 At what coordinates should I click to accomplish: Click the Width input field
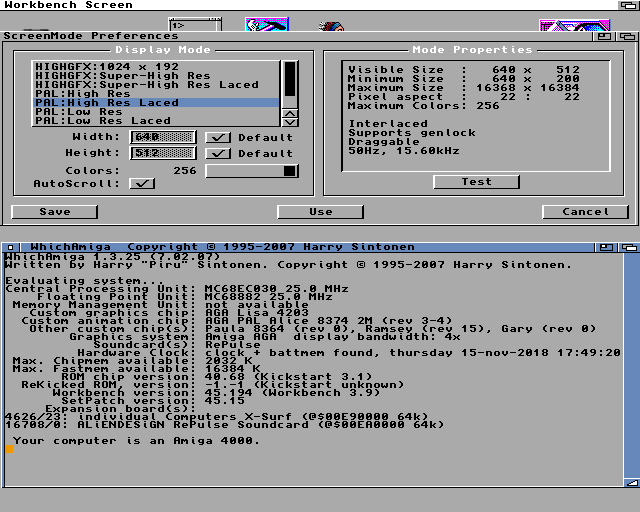click(x=163, y=137)
